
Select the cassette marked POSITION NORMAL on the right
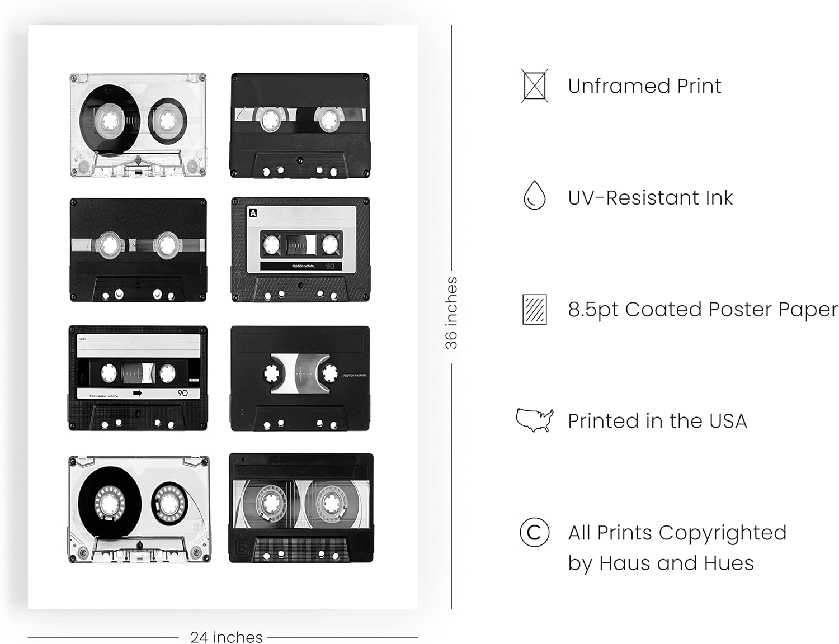tap(300, 378)
